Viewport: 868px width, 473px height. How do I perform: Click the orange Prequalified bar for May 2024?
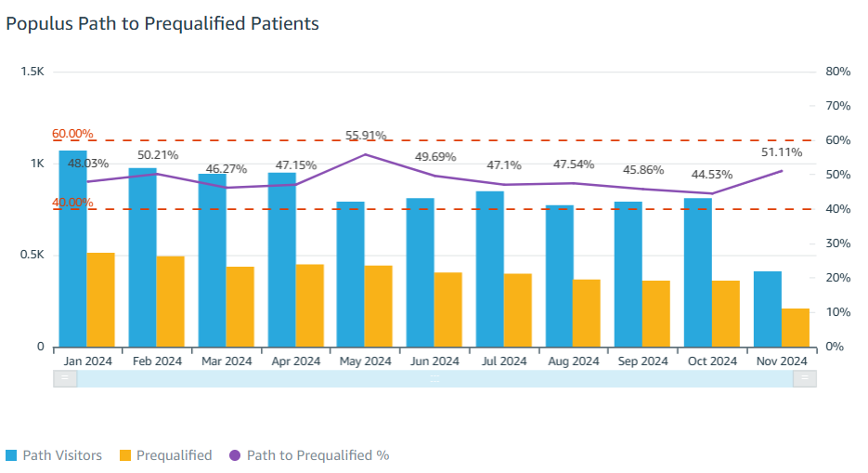point(378,306)
